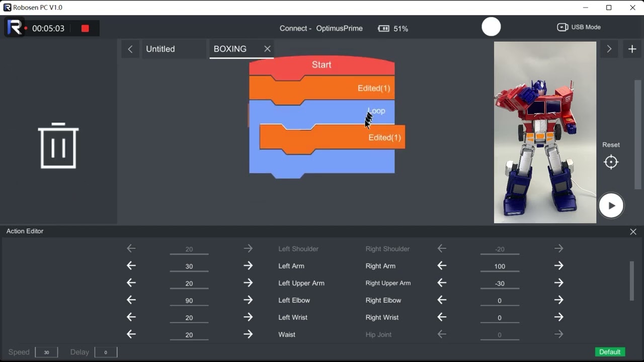
Task: Select the Loop block
Action: [322, 111]
